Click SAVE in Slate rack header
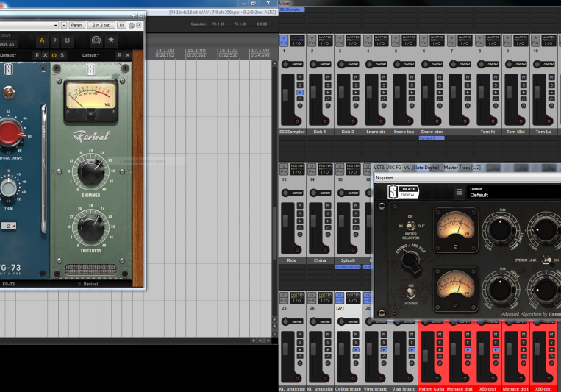 click(6, 35)
